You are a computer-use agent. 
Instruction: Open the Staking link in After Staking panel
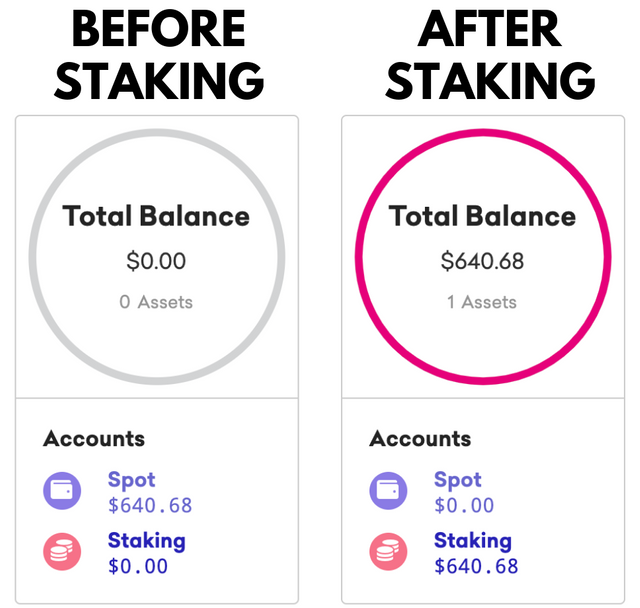point(473,542)
